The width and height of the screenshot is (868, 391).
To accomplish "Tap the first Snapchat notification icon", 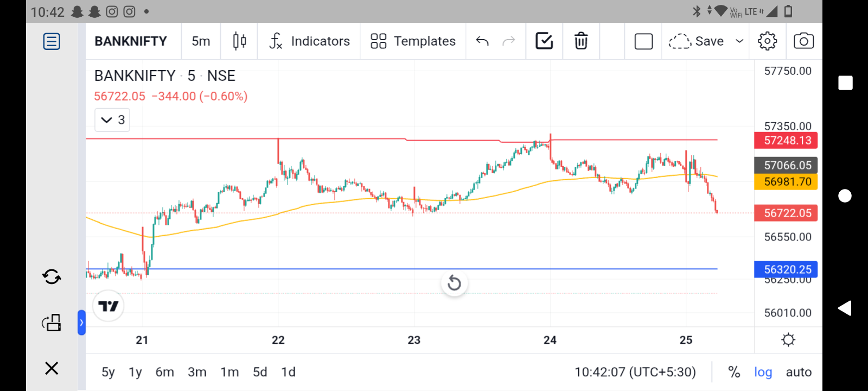I will 78,11.
